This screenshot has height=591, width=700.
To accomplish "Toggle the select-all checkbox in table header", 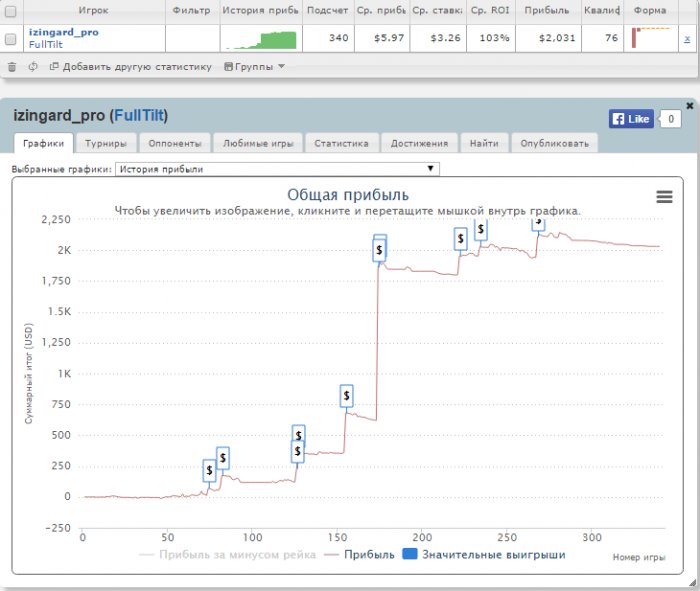I will (10, 11).
